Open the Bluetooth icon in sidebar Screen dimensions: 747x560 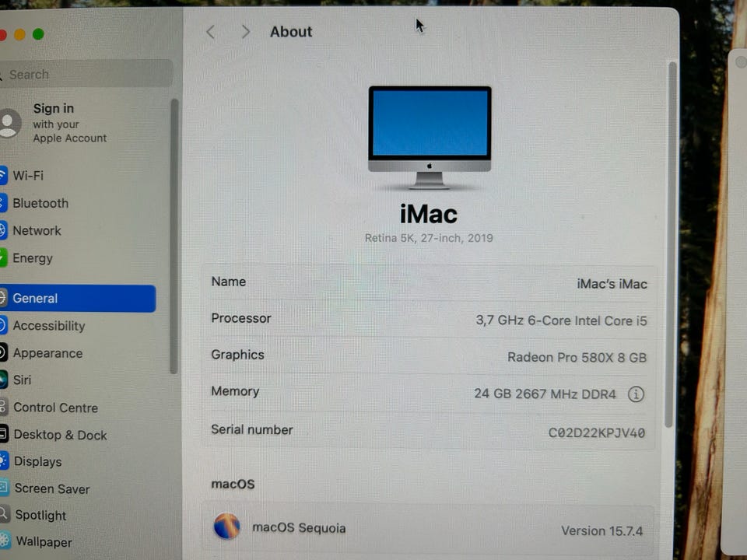click(x=3, y=203)
